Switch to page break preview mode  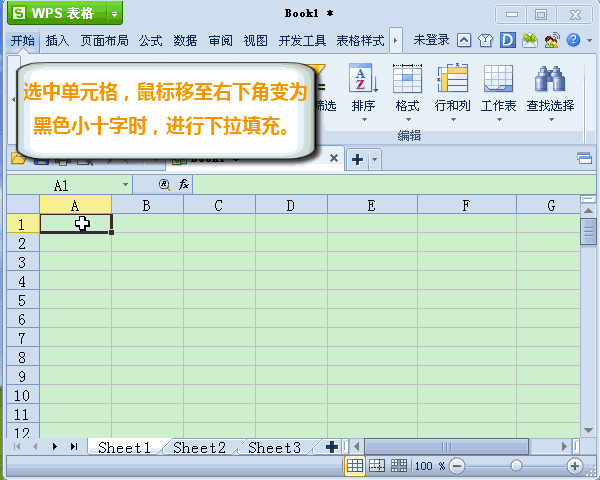tap(377, 466)
